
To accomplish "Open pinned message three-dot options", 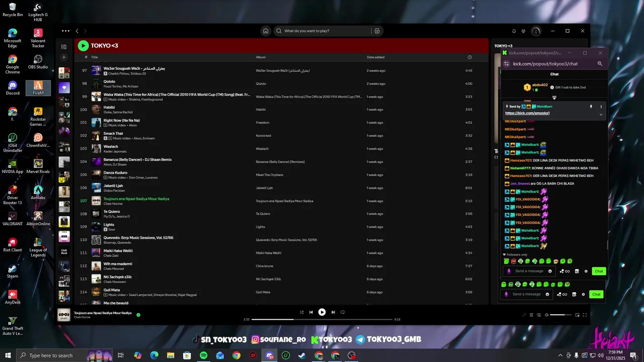I will 601,107.
